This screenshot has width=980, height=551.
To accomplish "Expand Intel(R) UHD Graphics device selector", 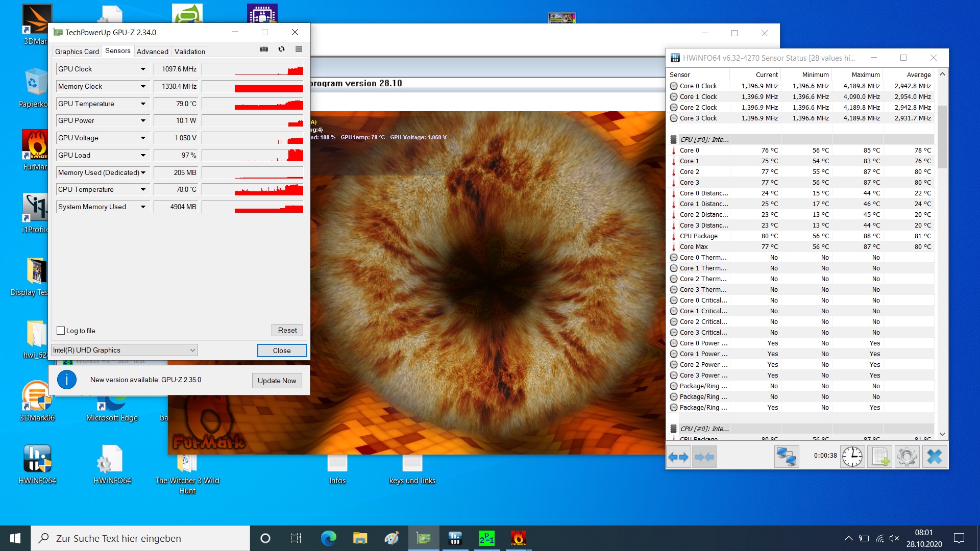I will [192, 350].
